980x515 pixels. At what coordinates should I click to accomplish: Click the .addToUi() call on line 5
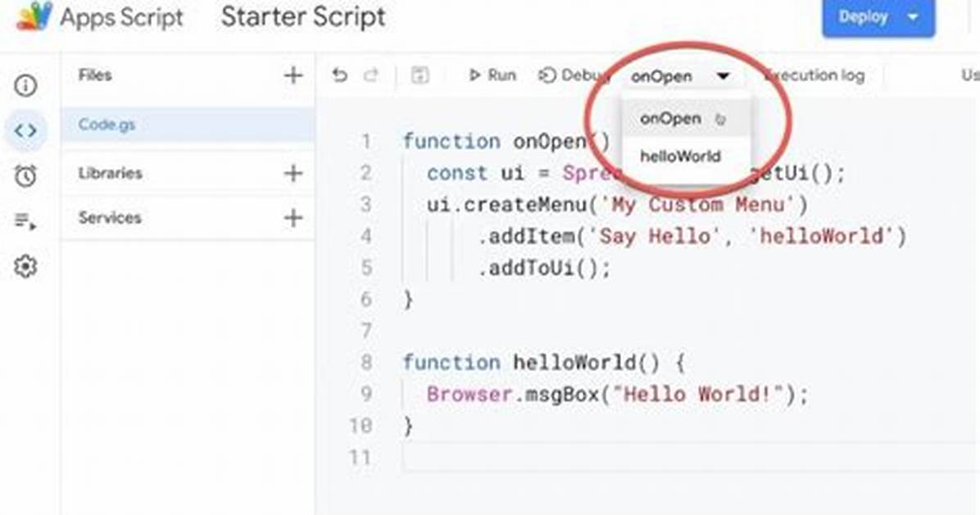coord(544,268)
